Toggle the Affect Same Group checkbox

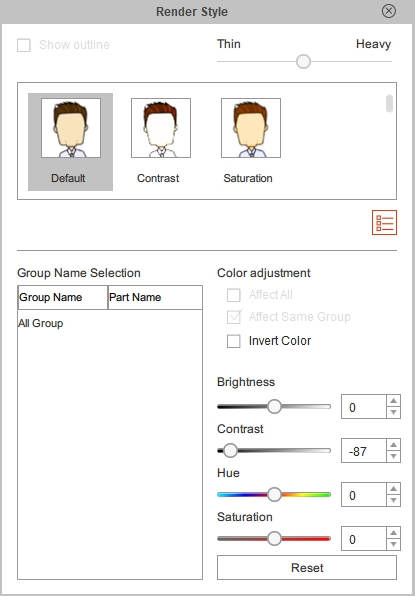coord(233,317)
